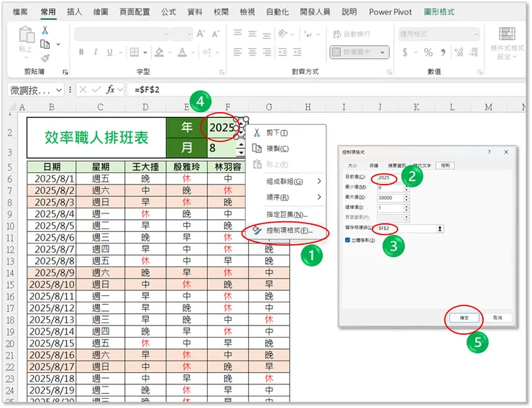
Task: Click the month spin button beside 8
Action: coord(241,149)
